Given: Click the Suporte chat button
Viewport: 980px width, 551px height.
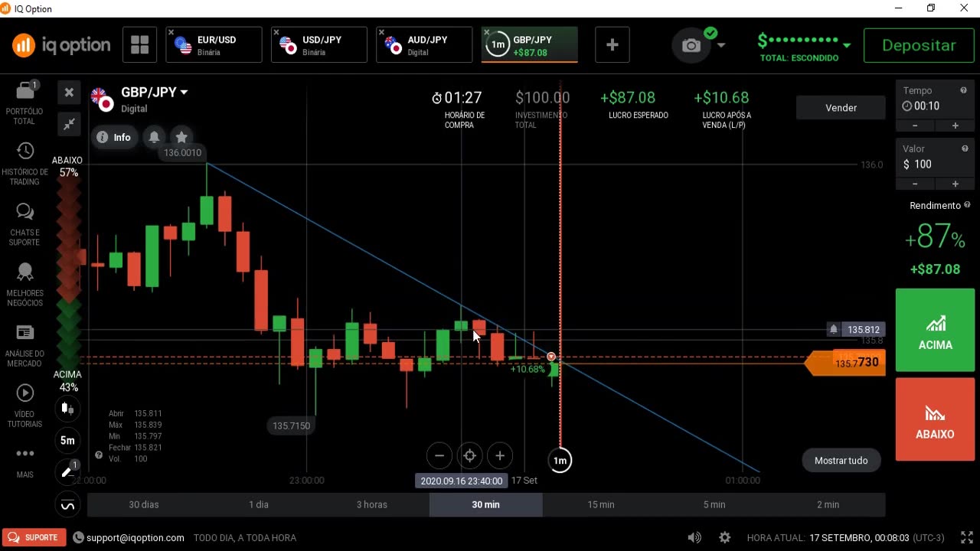Looking at the screenshot, I should [34, 537].
